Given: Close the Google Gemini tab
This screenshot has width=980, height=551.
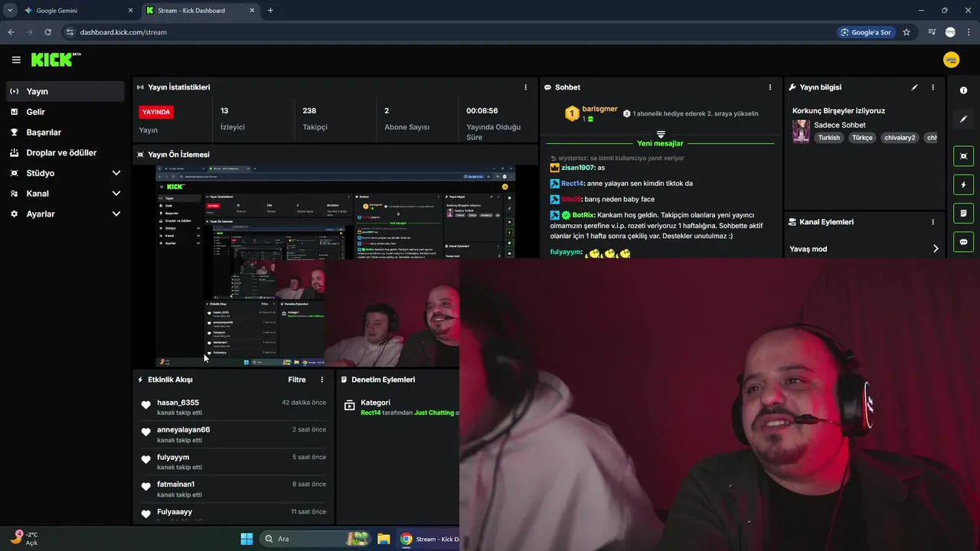Looking at the screenshot, I should (130, 11).
